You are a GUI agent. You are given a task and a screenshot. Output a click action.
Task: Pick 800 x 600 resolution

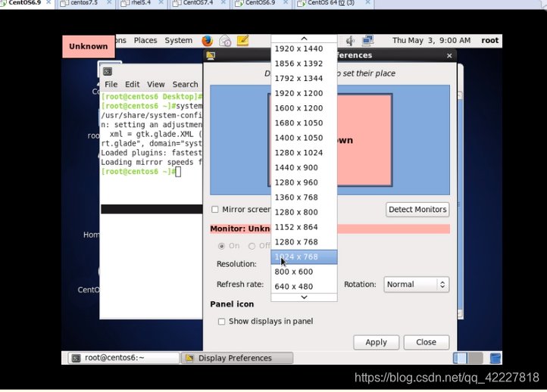[x=304, y=272]
